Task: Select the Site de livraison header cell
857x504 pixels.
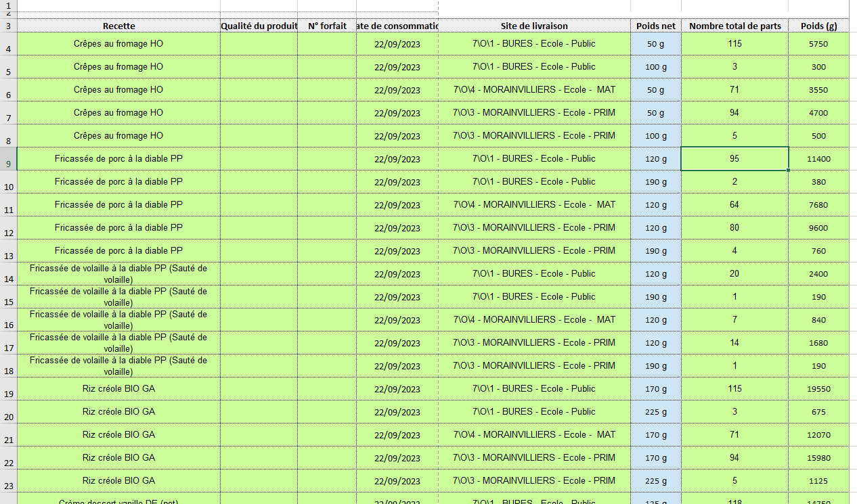Action: pyautogui.click(x=534, y=26)
